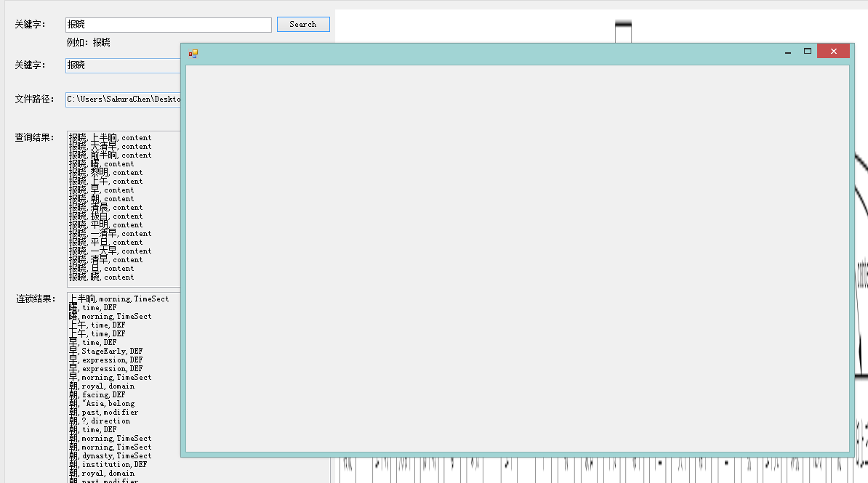Select chain row '朝, facing, DEF'

coord(97,395)
